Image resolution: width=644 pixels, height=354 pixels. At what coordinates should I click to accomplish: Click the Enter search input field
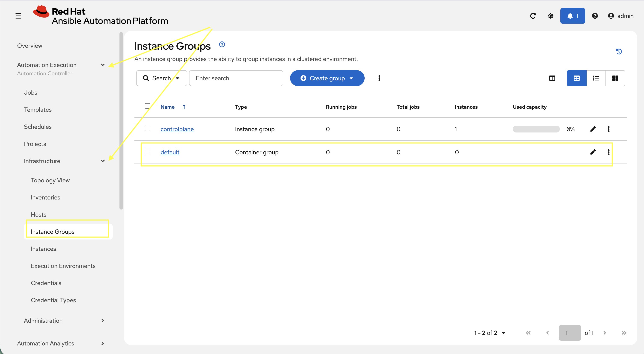pyautogui.click(x=236, y=78)
